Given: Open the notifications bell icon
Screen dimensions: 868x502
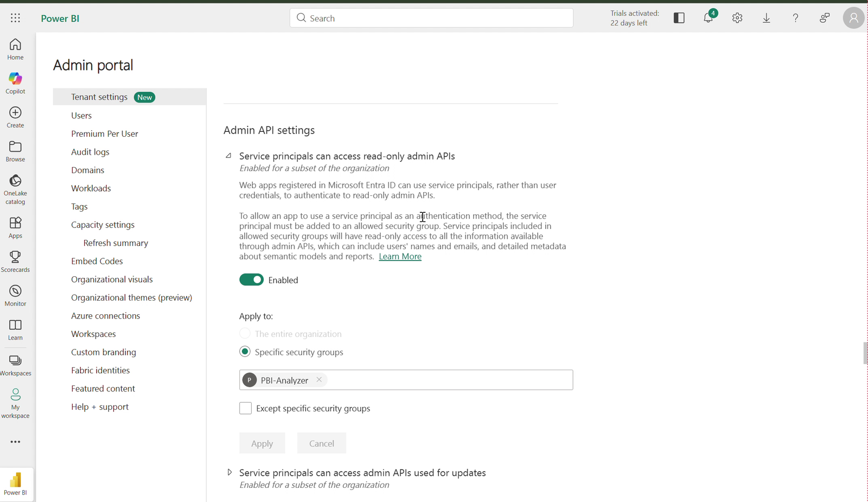Looking at the screenshot, I should click(709, 18).
